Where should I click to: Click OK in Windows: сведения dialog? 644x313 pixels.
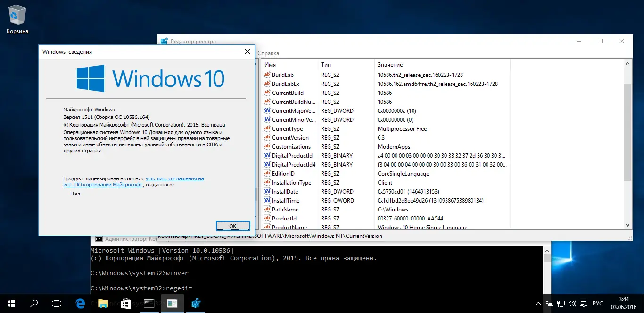233,226
